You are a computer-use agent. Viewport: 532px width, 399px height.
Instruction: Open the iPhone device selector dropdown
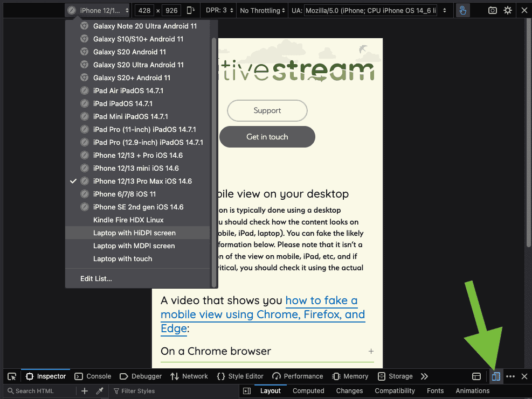[98, 10]
